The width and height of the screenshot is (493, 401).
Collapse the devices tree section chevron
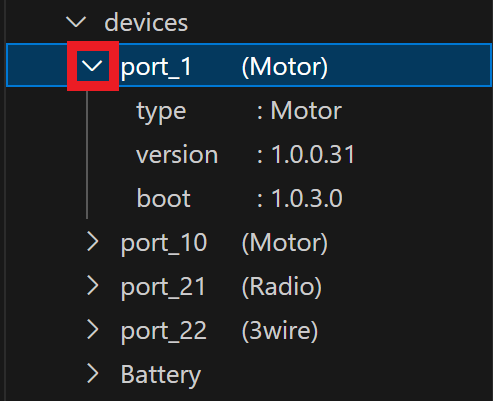[76, 22]
